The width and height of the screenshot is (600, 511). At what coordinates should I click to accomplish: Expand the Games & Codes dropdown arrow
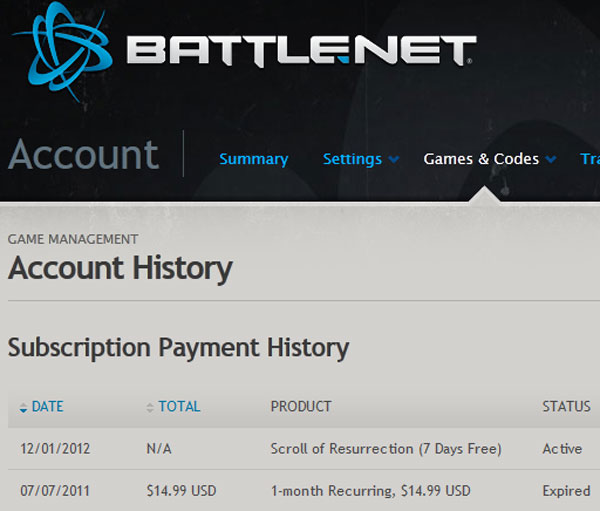(x=551, y=160)
